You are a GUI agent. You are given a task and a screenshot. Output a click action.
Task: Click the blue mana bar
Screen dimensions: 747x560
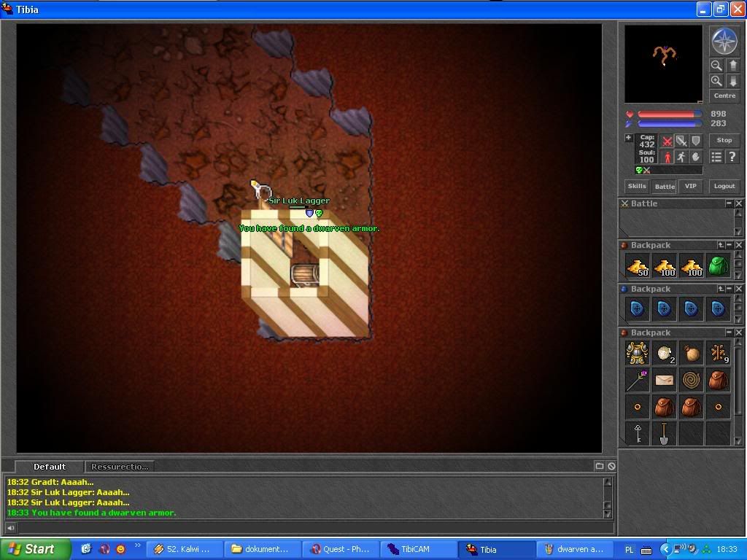coord(670,124)
